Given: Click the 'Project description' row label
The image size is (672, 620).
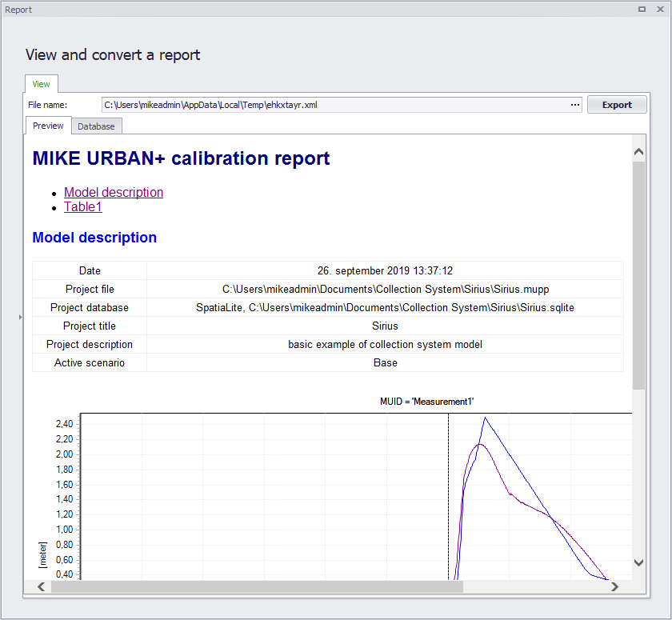Looking at the screenshot, I should 89,345.
